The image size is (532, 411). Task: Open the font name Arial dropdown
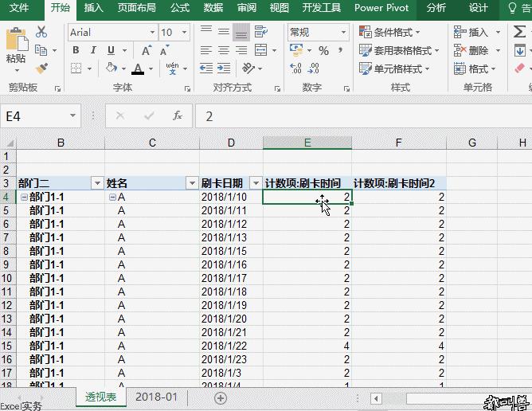[x=152, y=32]
